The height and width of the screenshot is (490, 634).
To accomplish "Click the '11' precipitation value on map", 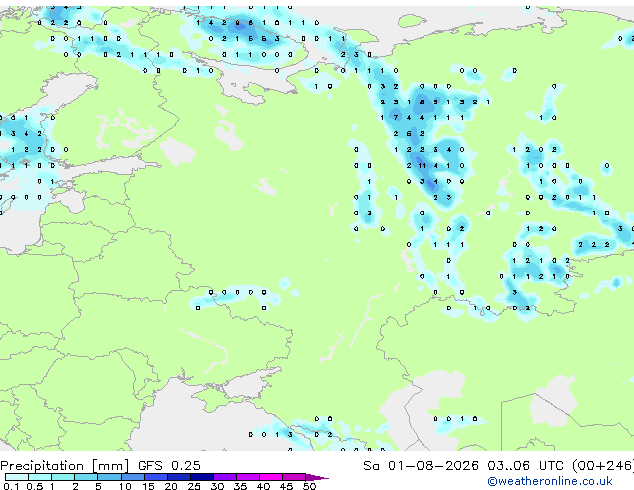I will 422,165.
